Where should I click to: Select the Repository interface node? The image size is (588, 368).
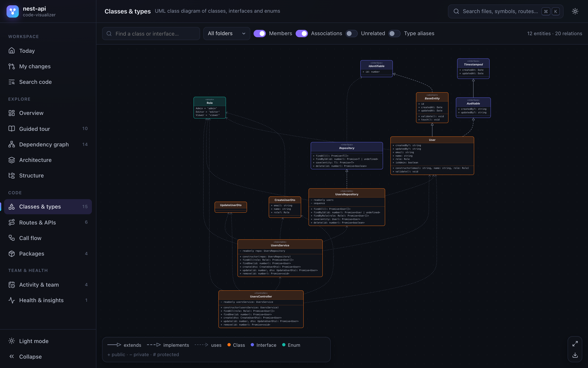[x=346, y=156]
